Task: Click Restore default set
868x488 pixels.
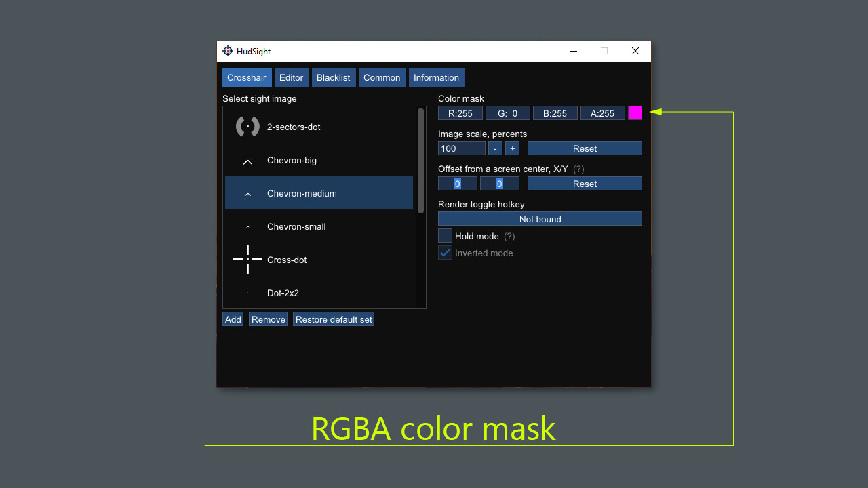Action: click(333, 319)
